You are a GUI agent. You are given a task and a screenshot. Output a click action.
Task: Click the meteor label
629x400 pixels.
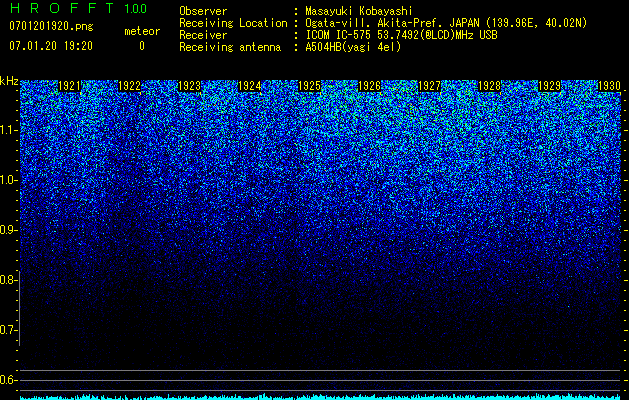(x=142, y=31)
